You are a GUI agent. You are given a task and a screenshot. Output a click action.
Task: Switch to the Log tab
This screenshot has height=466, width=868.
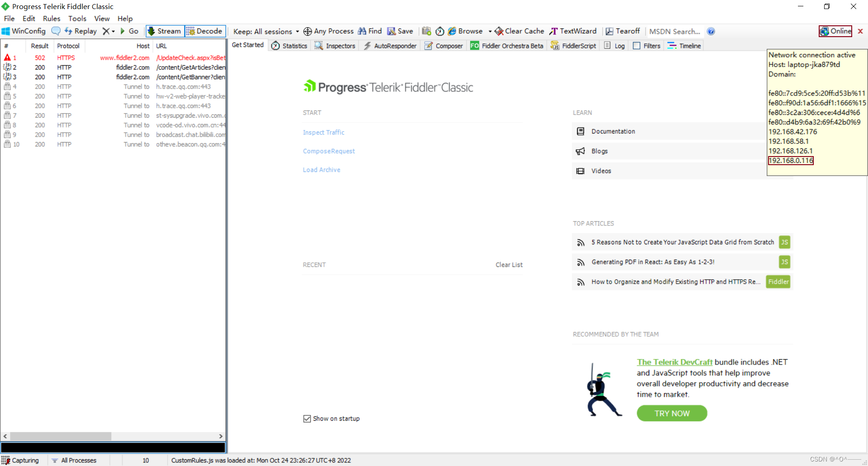(x=614, y=46)
